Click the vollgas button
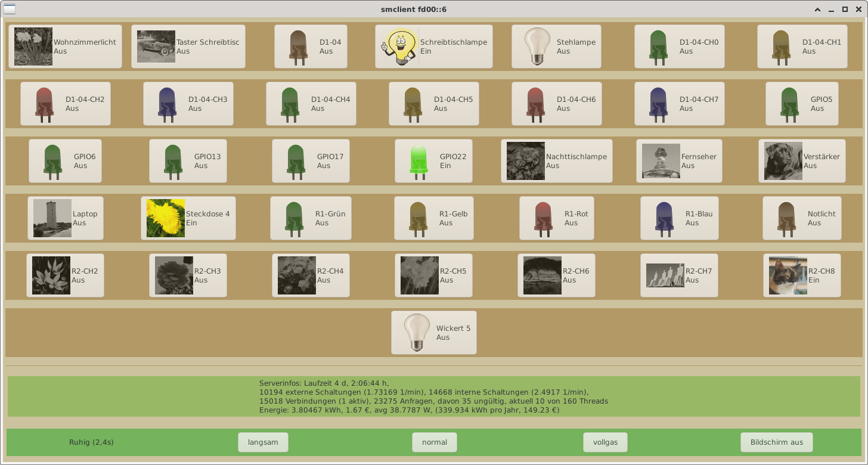Viewport: 868px width, 465px height. [605, 442]
